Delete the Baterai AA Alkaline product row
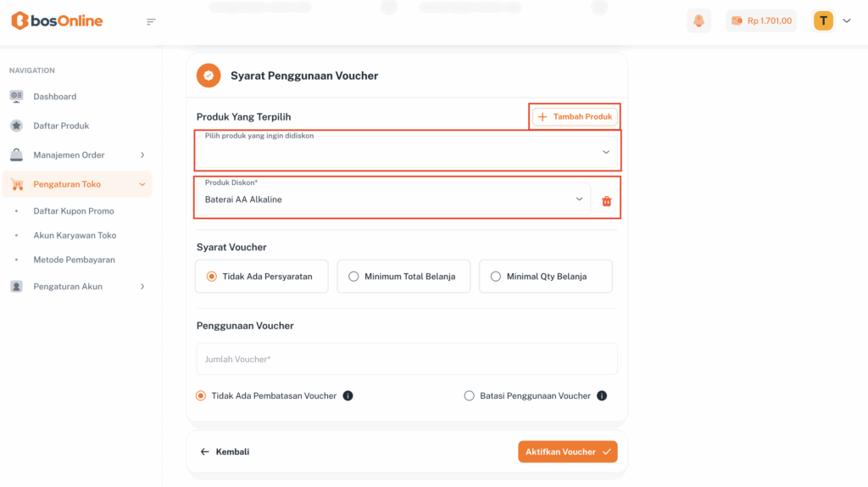The image size is (868, 487). 606,201
